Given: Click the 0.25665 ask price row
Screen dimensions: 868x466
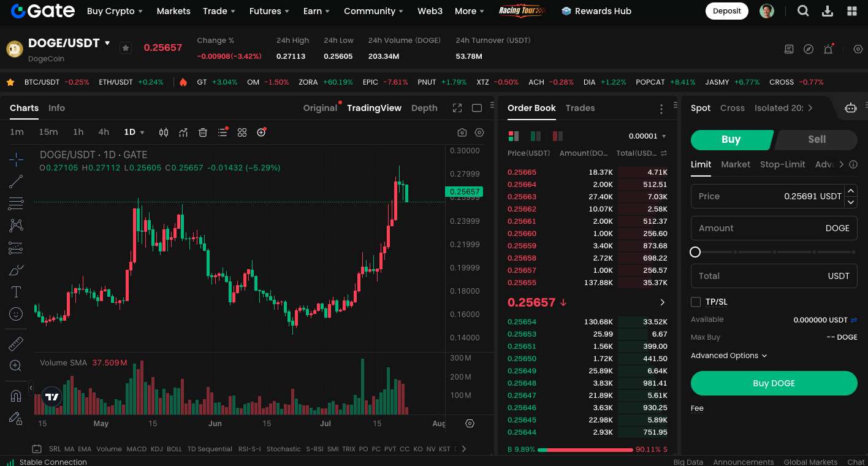Looking at the screenshot, I should (x=587, y=172).
